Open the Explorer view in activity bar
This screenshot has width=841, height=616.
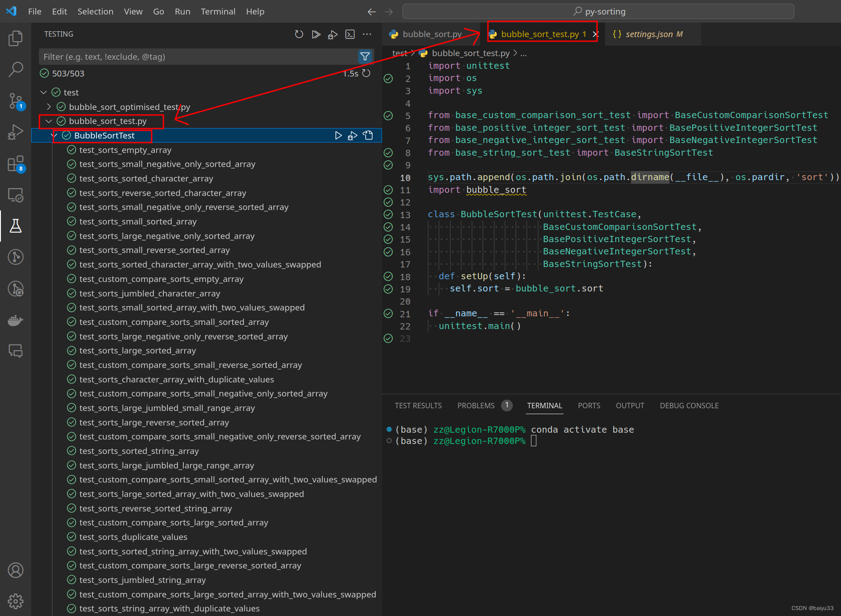pos(15,38)
